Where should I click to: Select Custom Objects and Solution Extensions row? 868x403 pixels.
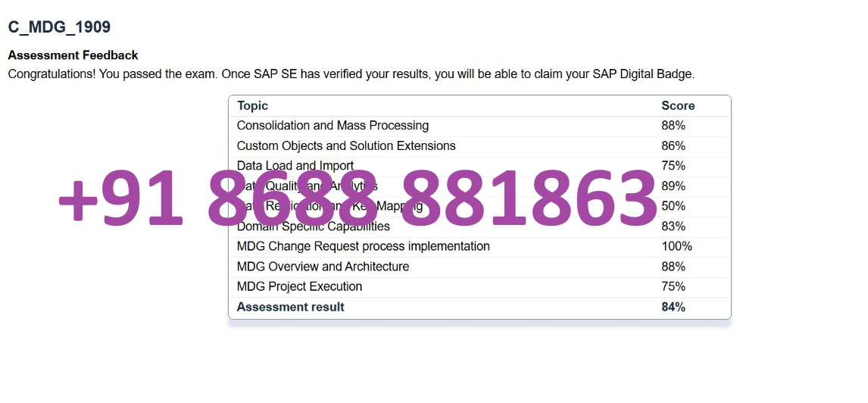point(479,146)
